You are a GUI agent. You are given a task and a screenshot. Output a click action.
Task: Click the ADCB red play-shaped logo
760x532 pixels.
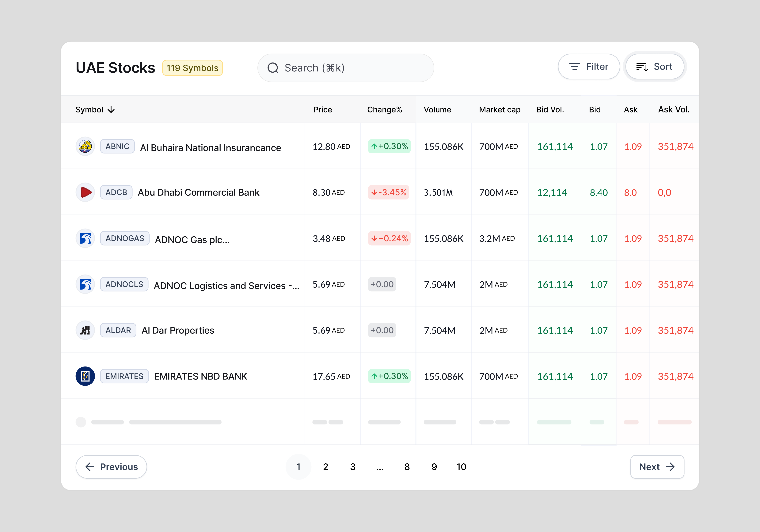pos(85,192)
